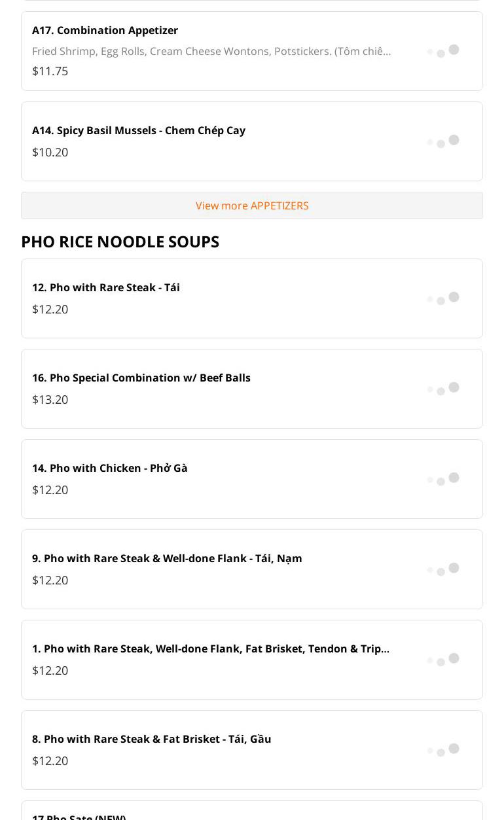Open item 1. Pho with Rare Steak, Well-done Flank
The image size is (504, 820).
[x=211, y=649]
